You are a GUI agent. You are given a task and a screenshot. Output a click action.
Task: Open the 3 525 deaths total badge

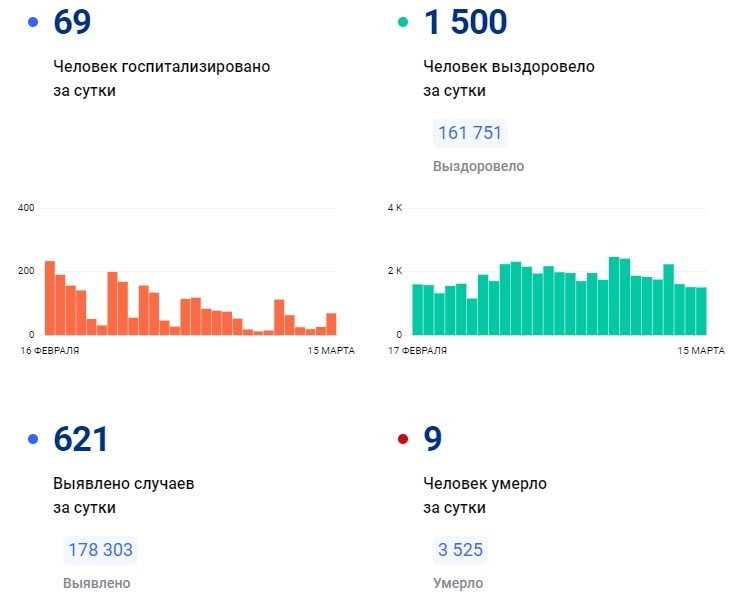460,551
